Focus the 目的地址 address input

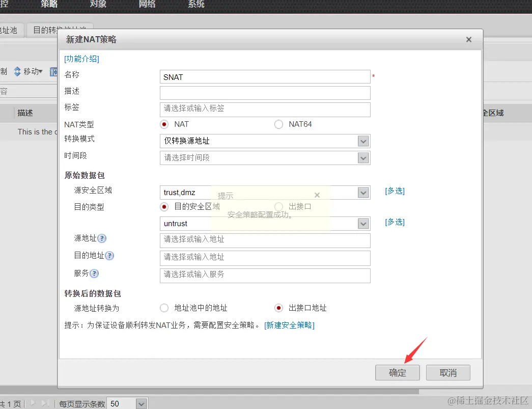click(265, 258)
